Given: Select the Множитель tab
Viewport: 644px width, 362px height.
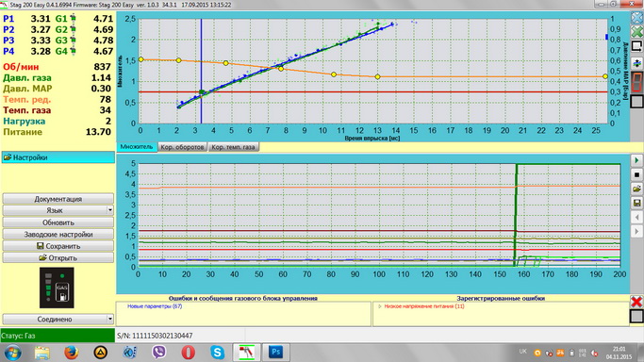Looking at the screenshot, I should [137, 147].
